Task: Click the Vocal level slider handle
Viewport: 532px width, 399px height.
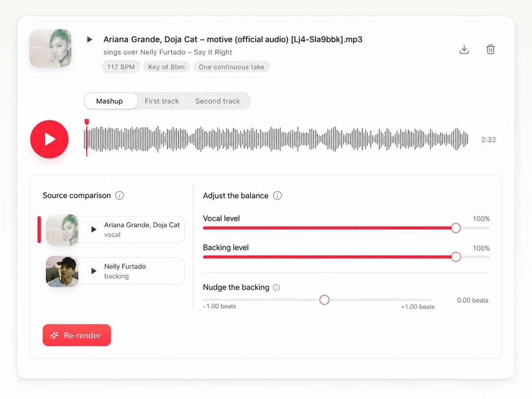Action: tap(456, 228)
